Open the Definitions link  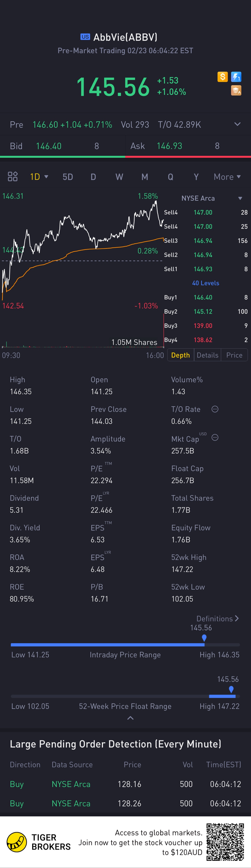[x=217, y=619]
